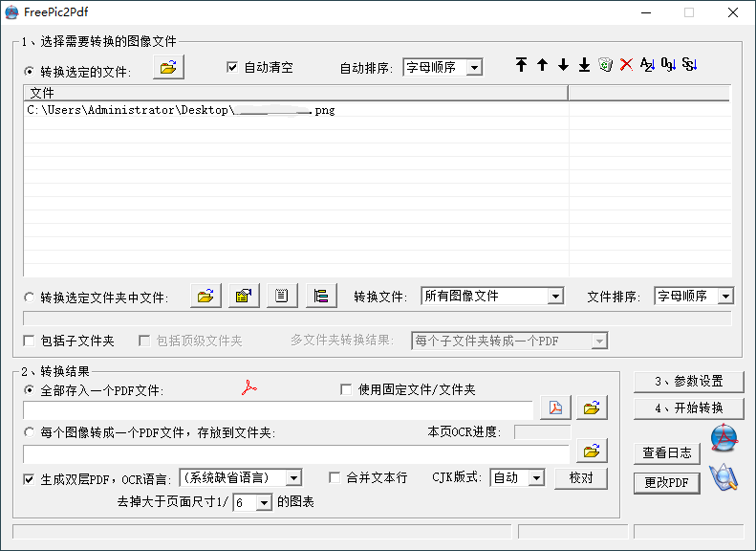756x551 pixels.
Task: Sort files numerically with 0-9 icon
Action: (x=668, y=65)
